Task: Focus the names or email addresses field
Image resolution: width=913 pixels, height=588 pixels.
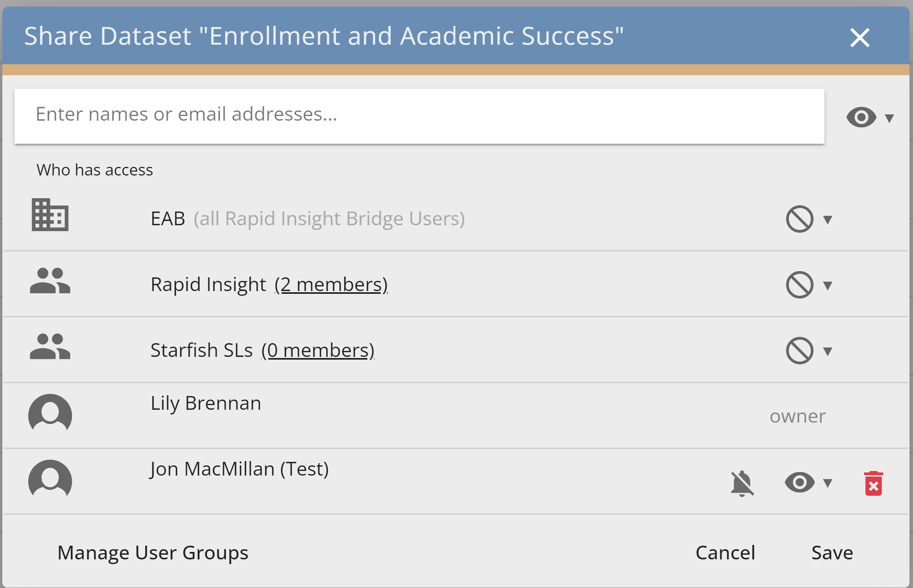Action: [419, 116]
